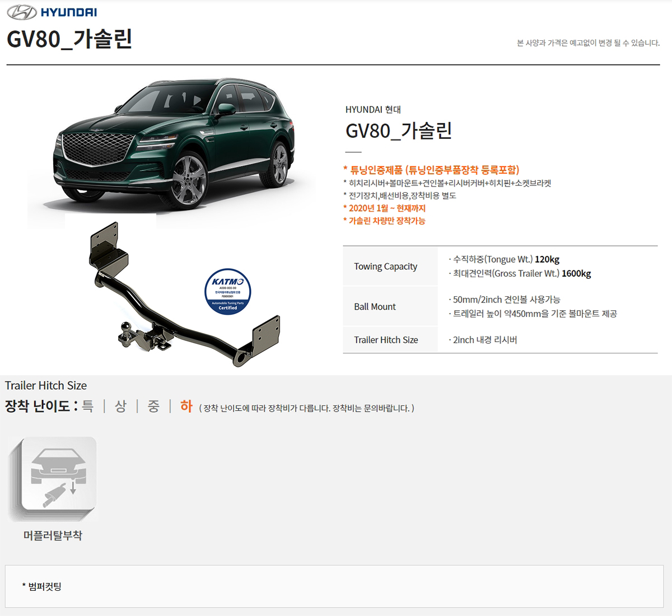The height and width of the screenshot is (616, 672).
Task: Click the 튜닝인증제품 orange notice line
Action: tap(431, 170)
